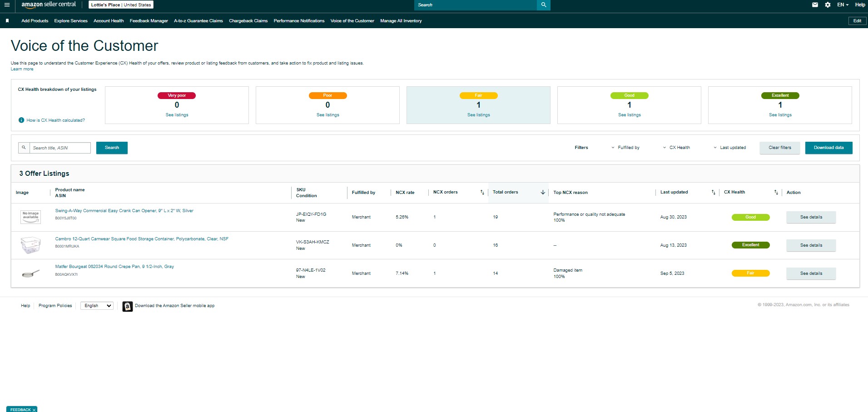Click the Edit button in navigation bar
868x412 pixels.
click(x=857, y=21)
